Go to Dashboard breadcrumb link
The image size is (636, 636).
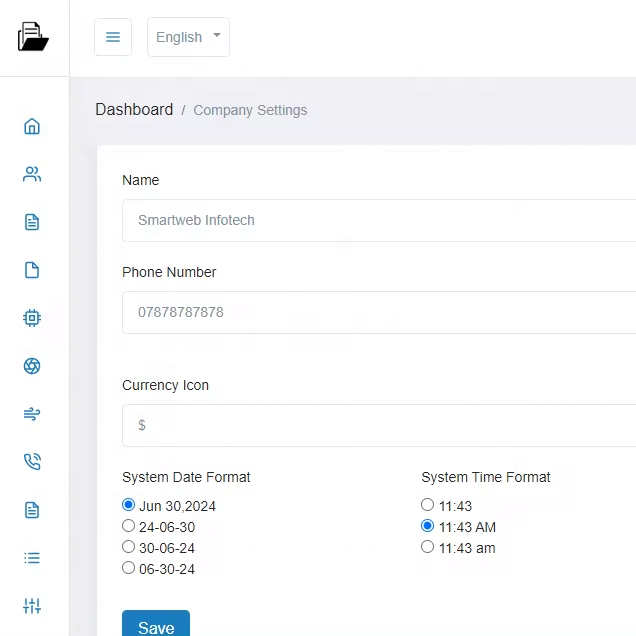coord(134,110)
